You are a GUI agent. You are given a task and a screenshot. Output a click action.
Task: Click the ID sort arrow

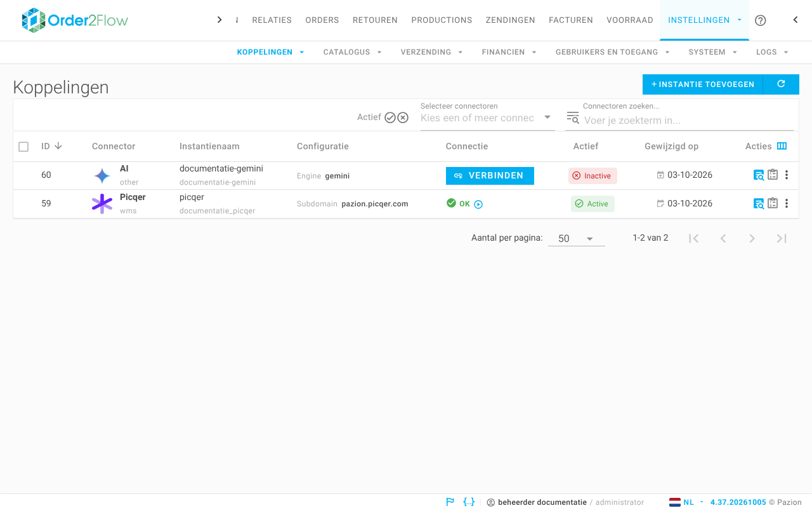58,146
